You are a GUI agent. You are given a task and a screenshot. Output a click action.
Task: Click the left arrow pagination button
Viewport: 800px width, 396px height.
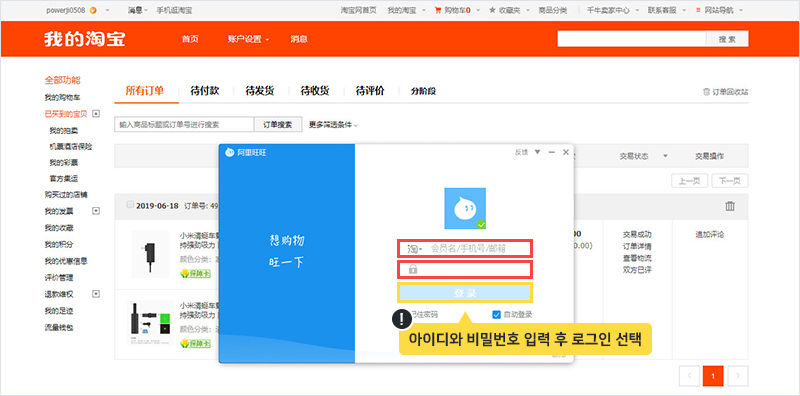[x=689, y=376]
